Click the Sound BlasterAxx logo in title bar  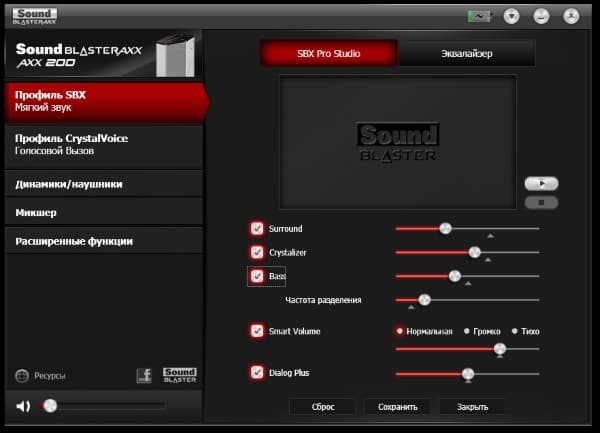(34, 16)
